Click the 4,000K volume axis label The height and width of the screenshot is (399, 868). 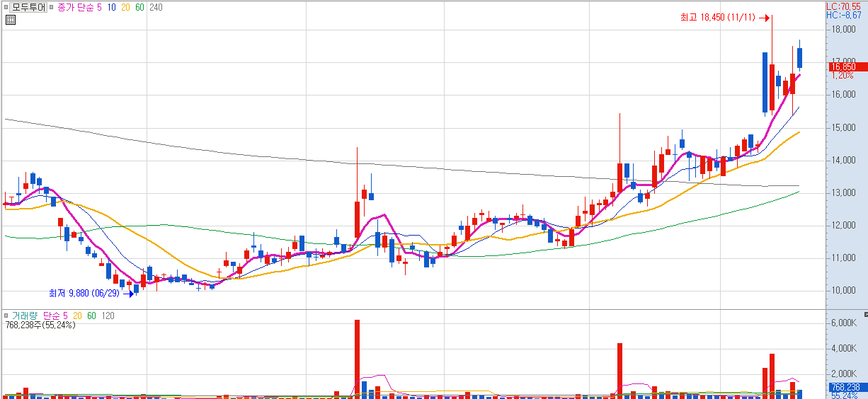pos(845,349)
